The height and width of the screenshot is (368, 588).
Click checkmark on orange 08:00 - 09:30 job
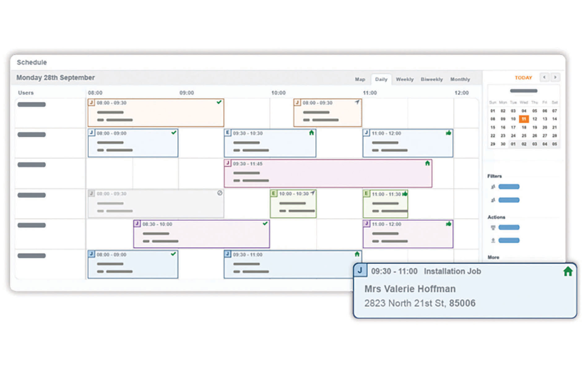click(219, 102)
